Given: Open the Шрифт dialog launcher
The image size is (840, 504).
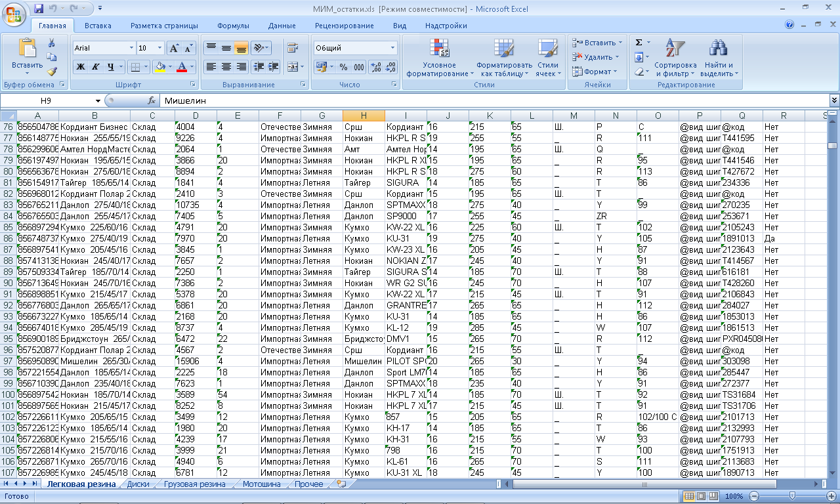Looking at the screenshot, I should point(193,85).
